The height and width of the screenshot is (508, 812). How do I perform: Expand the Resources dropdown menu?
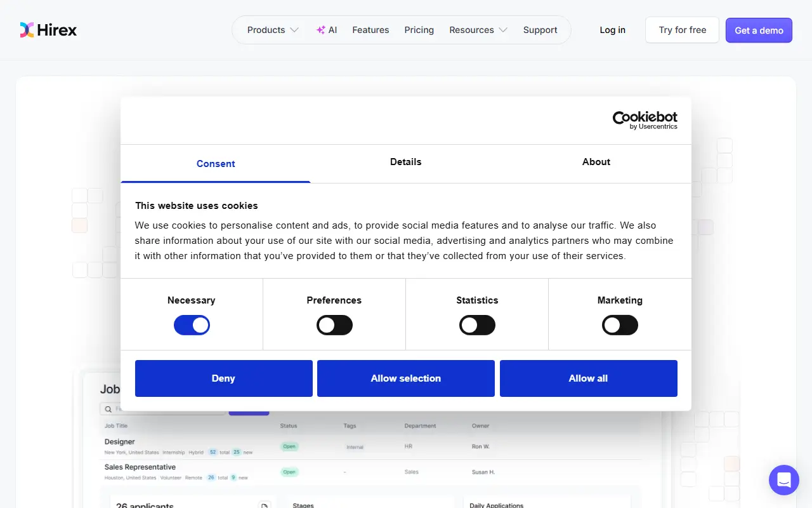point(478,30)
